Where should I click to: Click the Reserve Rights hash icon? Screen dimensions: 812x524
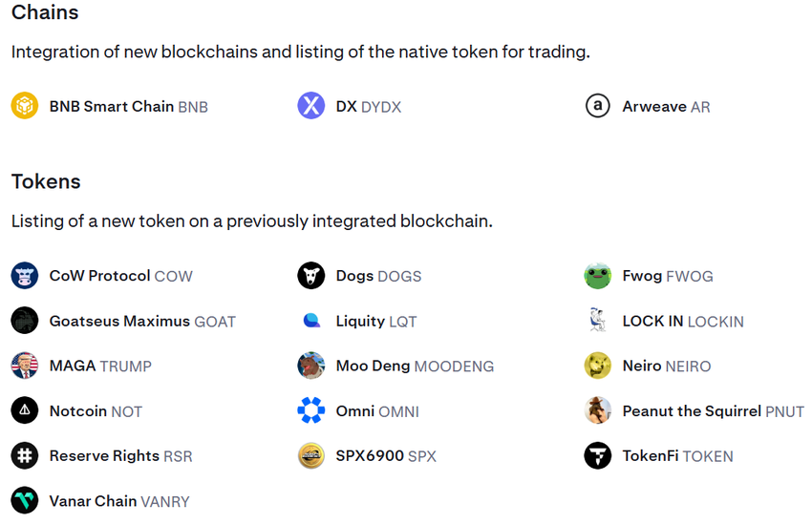pos(25,456)
